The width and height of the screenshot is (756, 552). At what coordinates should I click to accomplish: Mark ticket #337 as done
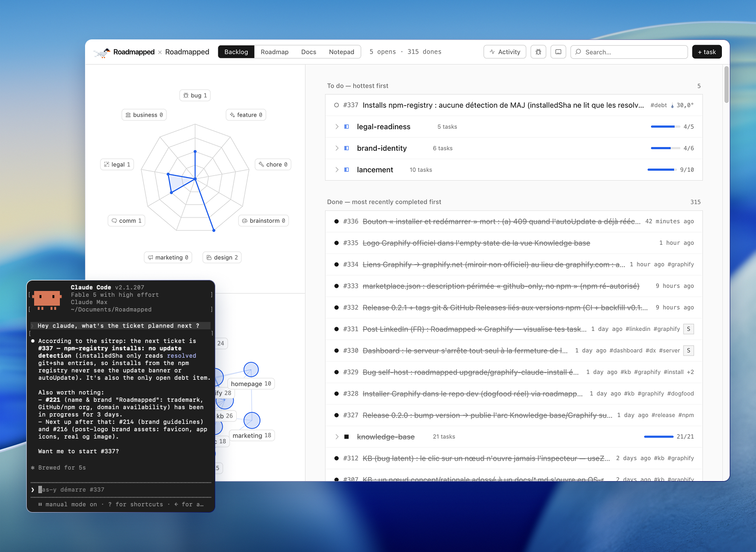[337, 105]
